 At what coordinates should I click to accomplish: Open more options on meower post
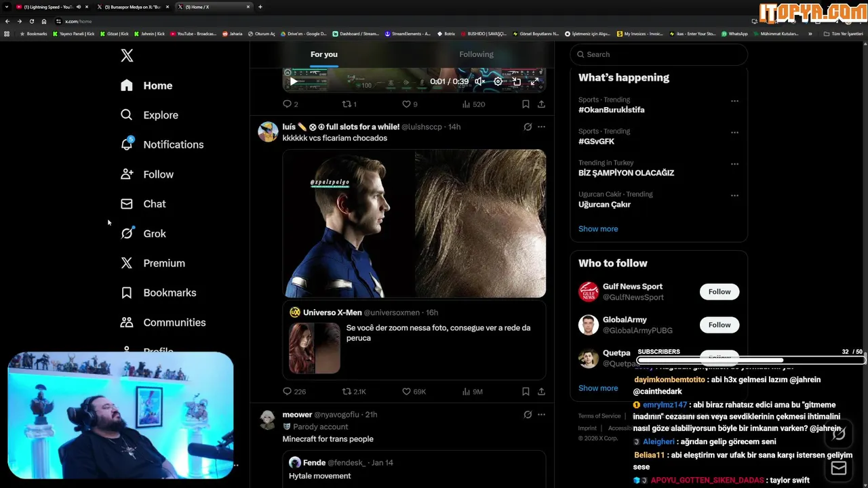541,414
